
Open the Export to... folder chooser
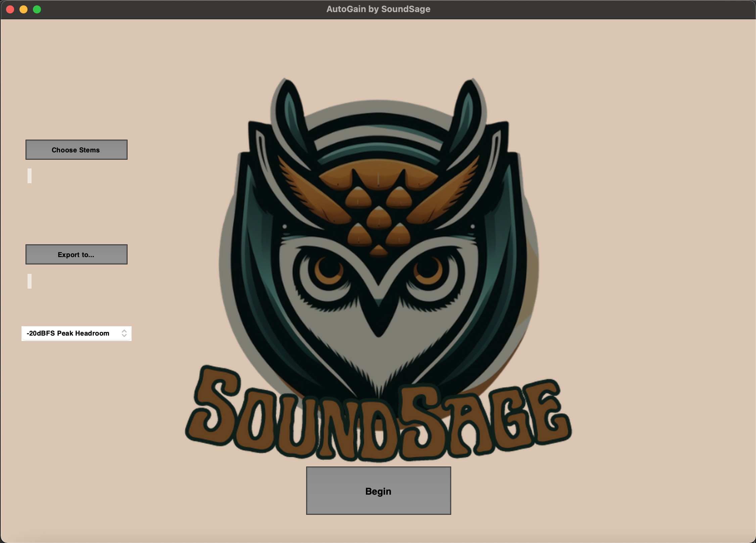(x=77, y=254)
